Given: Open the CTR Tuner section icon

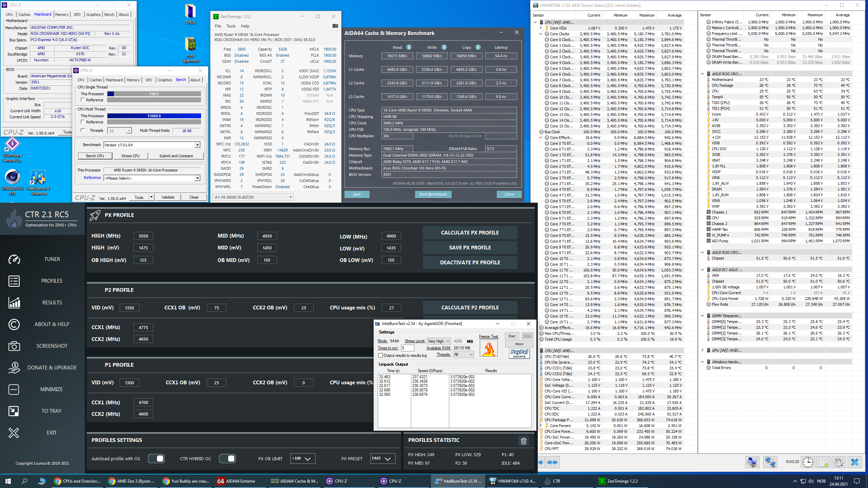Looking at the screenshot, I should [x=14, y=259].
